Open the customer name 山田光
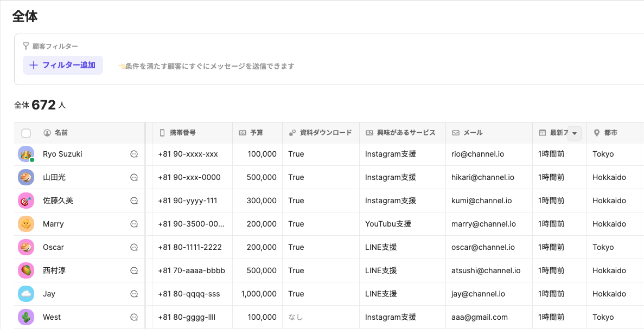644x329 pixels. (54, 177)
